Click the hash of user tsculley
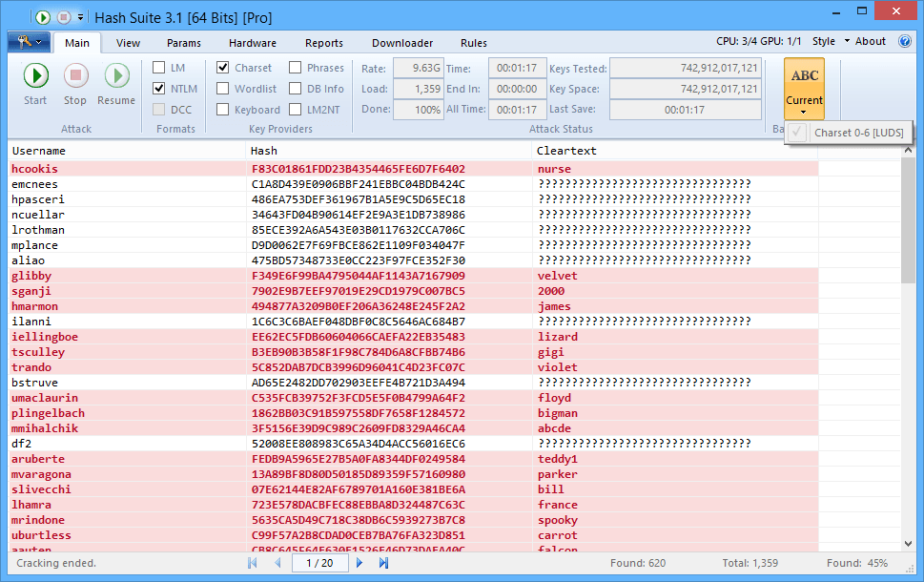This screenshot has height=582, width=924. (x=359, y=352)
